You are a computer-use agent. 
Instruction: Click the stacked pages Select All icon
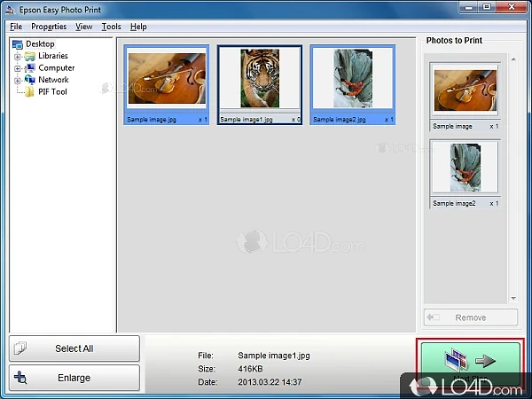click(x=20, y=348)
